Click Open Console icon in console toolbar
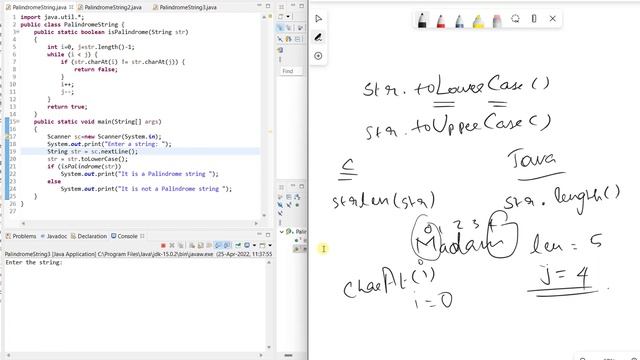Screen dimensions: 640x360 click(x=262, y=245)
